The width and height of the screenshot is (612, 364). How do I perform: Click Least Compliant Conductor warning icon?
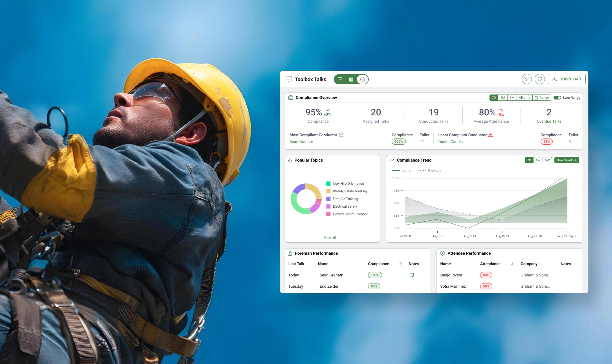[x=490, y=135]
